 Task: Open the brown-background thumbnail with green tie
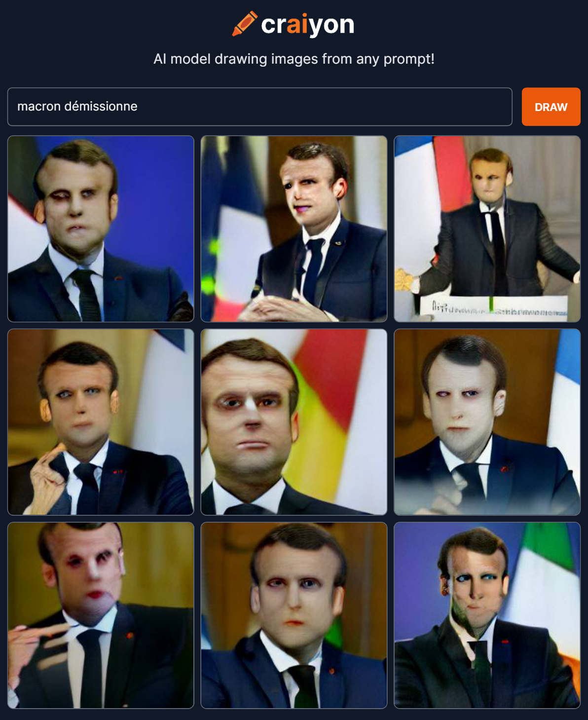click(294, 615)
